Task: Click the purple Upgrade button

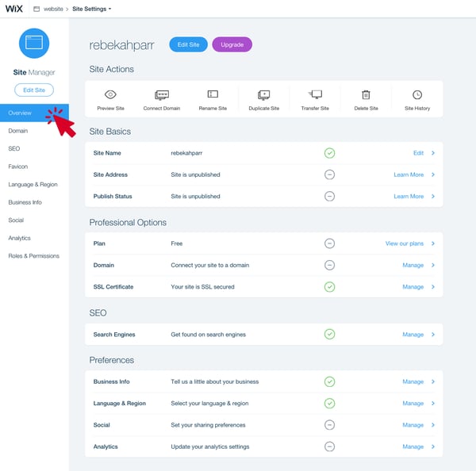Action: 232,44
